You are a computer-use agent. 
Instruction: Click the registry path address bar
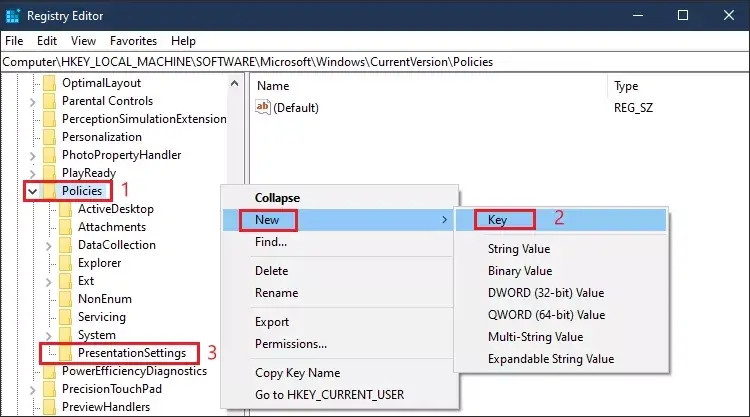click(x=375, y=62)
